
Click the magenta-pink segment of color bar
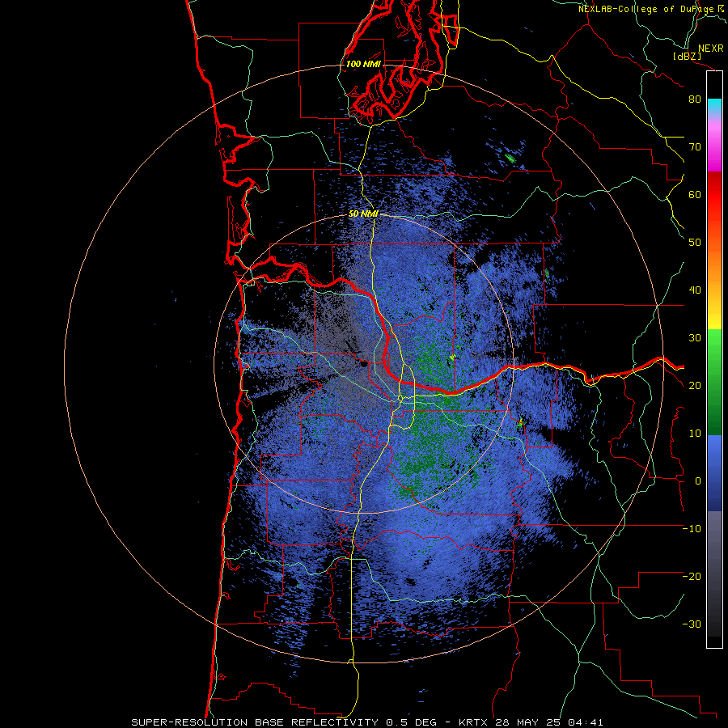click(714, 144)
